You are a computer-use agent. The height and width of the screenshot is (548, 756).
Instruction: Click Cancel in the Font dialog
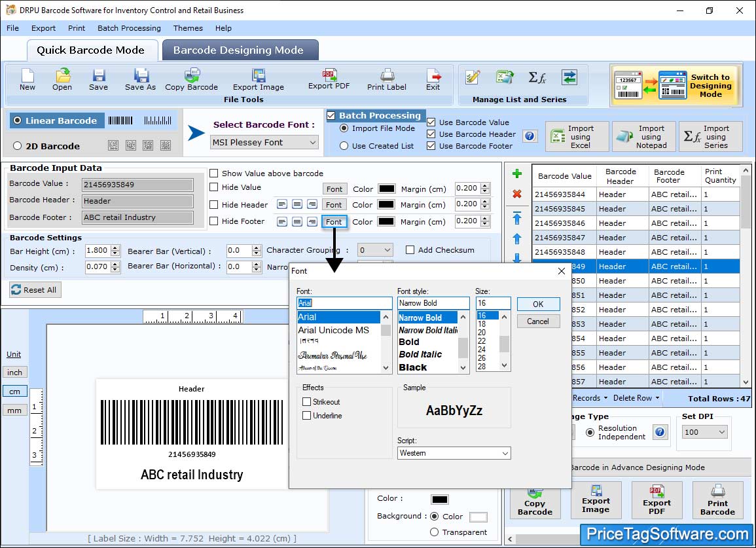point(538,321)
